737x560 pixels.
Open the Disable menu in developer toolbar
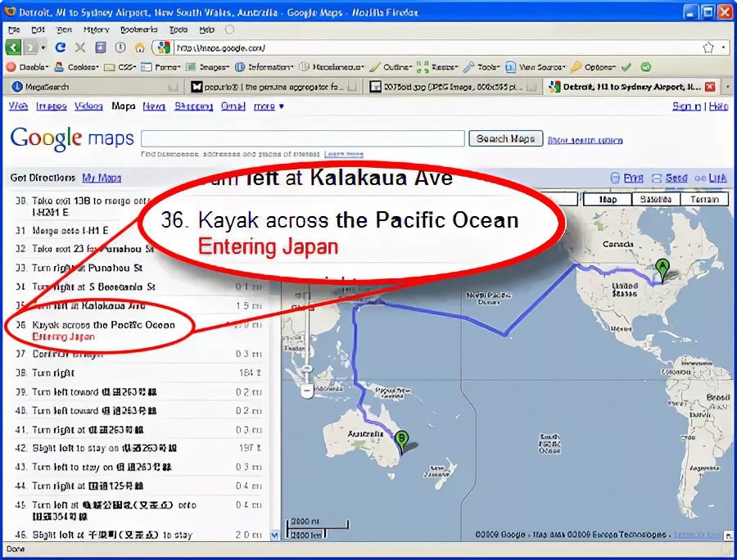[x=27, y=67]
